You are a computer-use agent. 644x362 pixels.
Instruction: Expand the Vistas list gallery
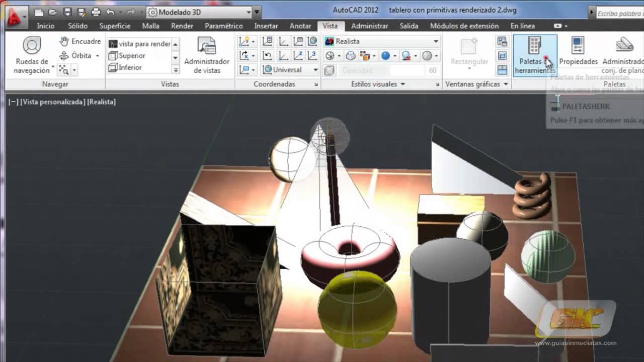pos(176,70)
